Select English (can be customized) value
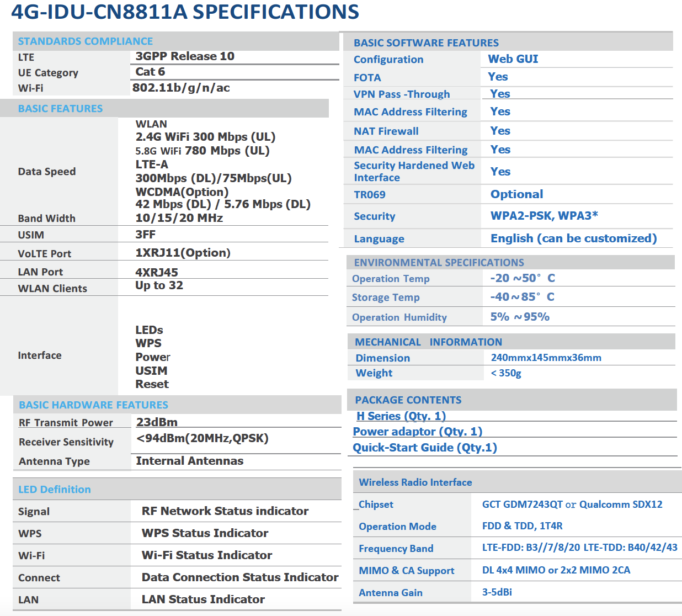682x616 pixels. click(x=574, y=238)
